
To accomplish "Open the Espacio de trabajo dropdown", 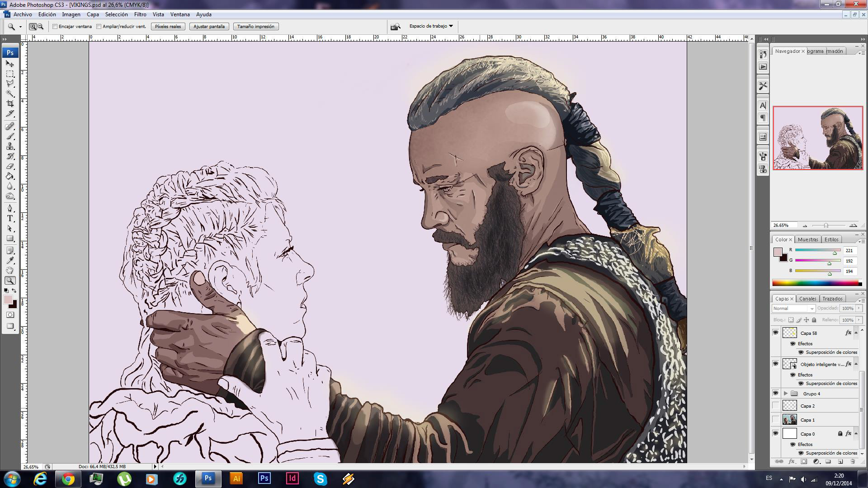I will (x=431, y=26).
